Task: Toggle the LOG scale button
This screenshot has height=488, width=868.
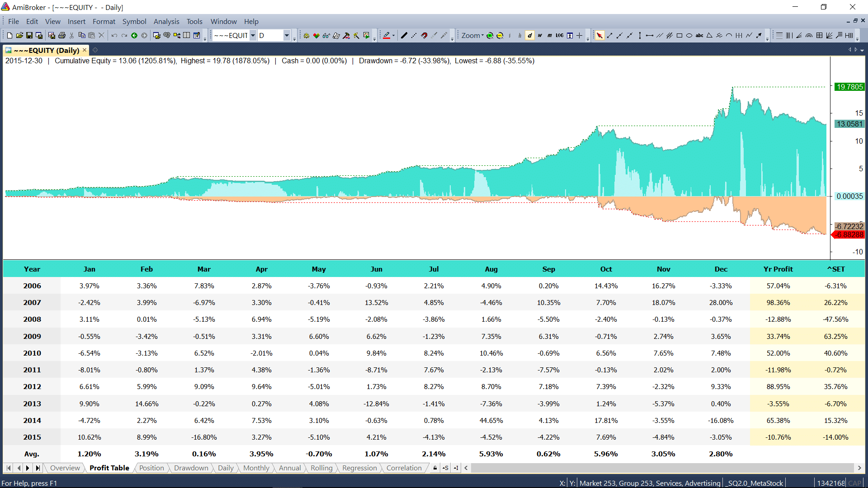Action: tap(559, 36)
